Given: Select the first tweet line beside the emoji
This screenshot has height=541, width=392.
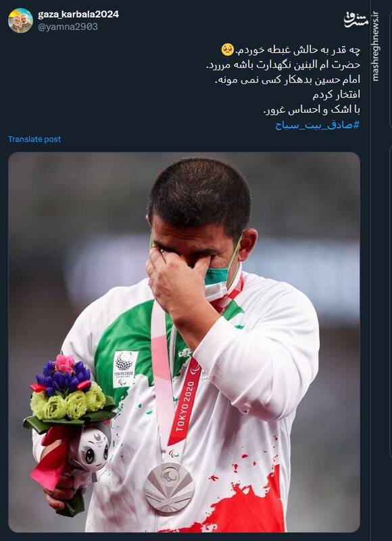Looking at the screenshot, I should tap(298, 50).
